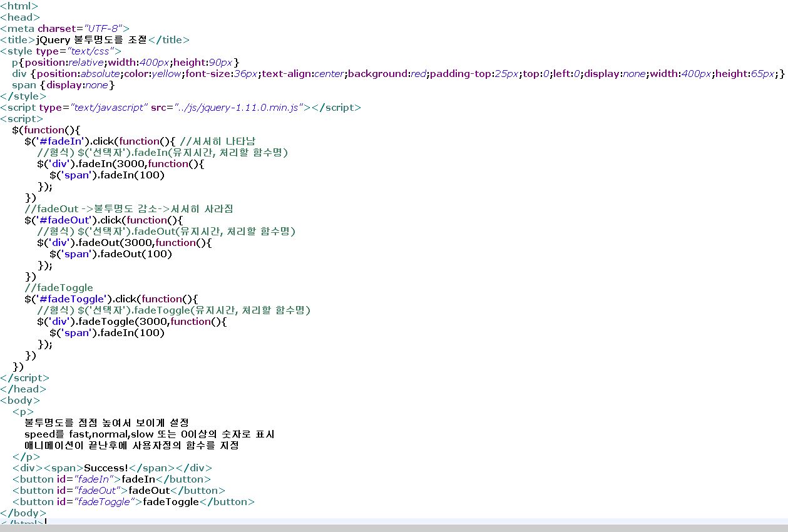Click the id="fadeIn" attribute in button tag
Screen dimensions: 788x532
[x=86, y=479]
